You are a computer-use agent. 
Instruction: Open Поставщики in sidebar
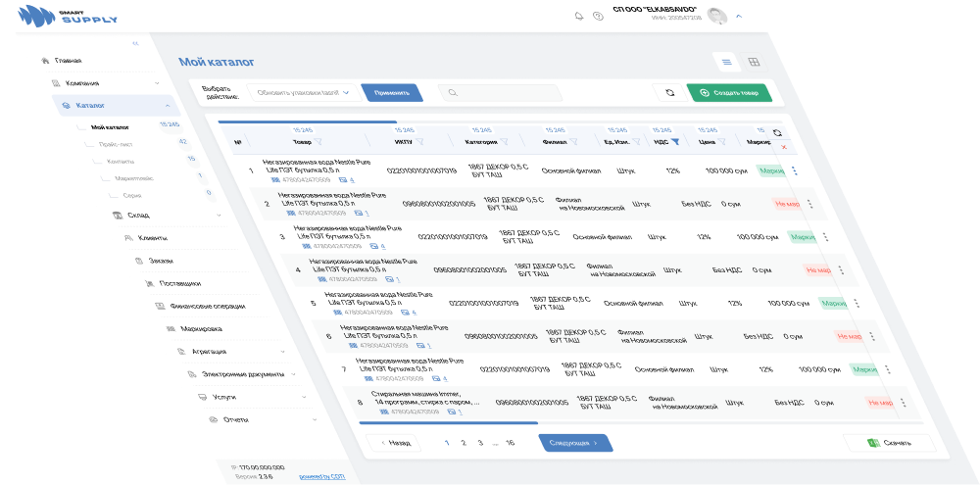(x=180, y=284)
